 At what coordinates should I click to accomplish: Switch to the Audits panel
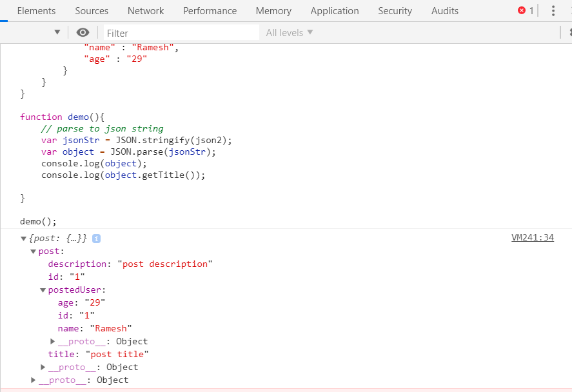pos(444,10)
